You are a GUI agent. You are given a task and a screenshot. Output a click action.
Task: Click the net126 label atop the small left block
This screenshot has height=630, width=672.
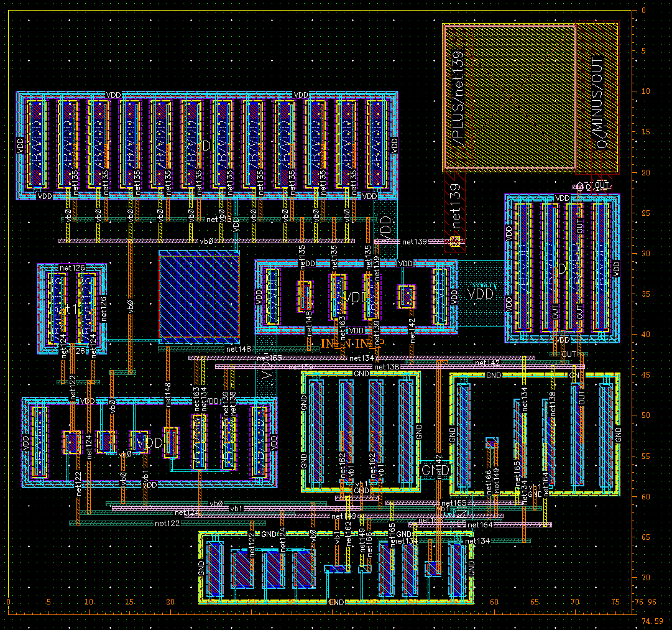pos(72,267)
